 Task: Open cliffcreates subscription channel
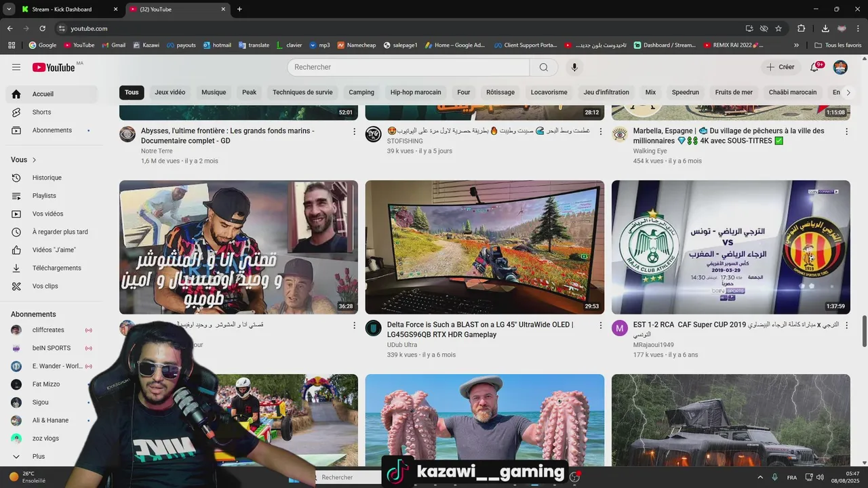click(x=52, y=330)
